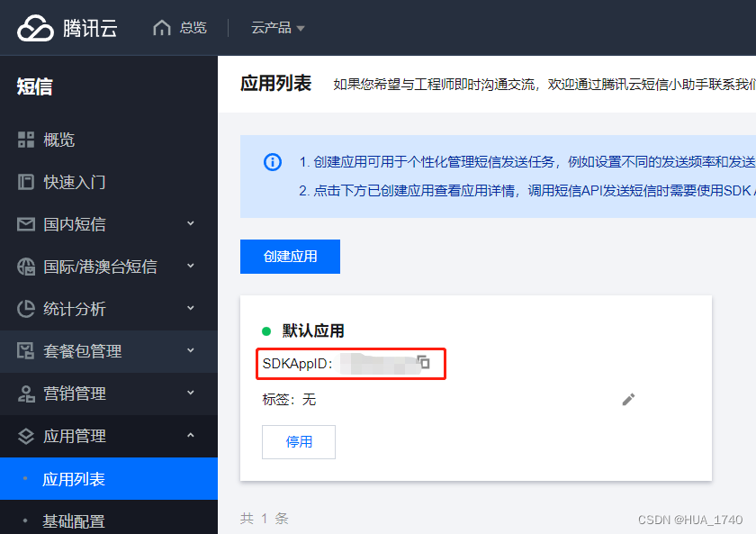Click the 套餐包管理 package icon
This screenshot has width=756, height=534.
point(26,351)
